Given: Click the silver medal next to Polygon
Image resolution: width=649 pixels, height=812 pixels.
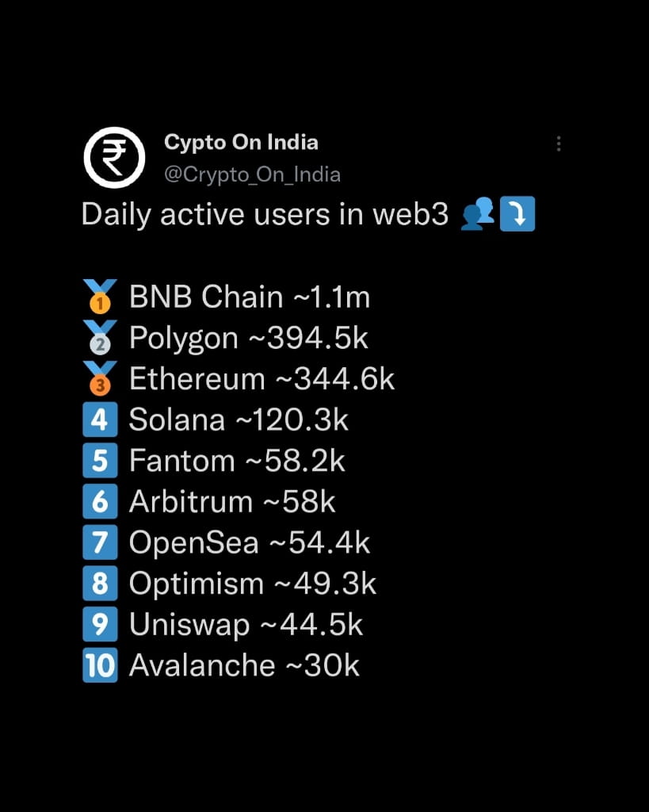Looking at the screenshot, I should (99, 337).
